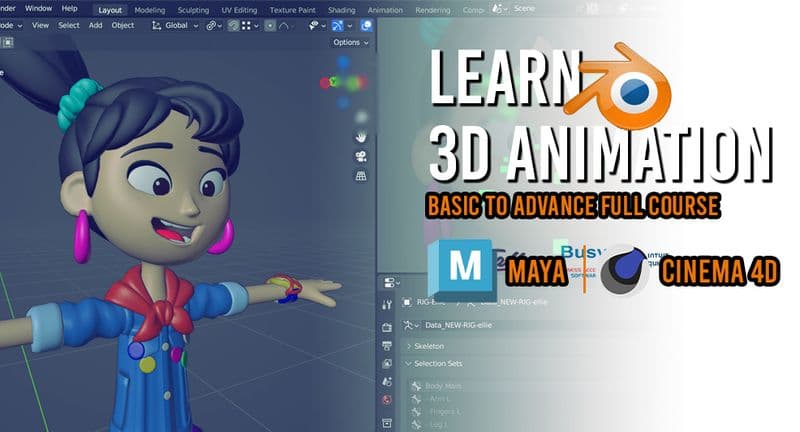Screen dimensions: 800x432
Task: Select the box select mode icon
Action: point(8,43)
